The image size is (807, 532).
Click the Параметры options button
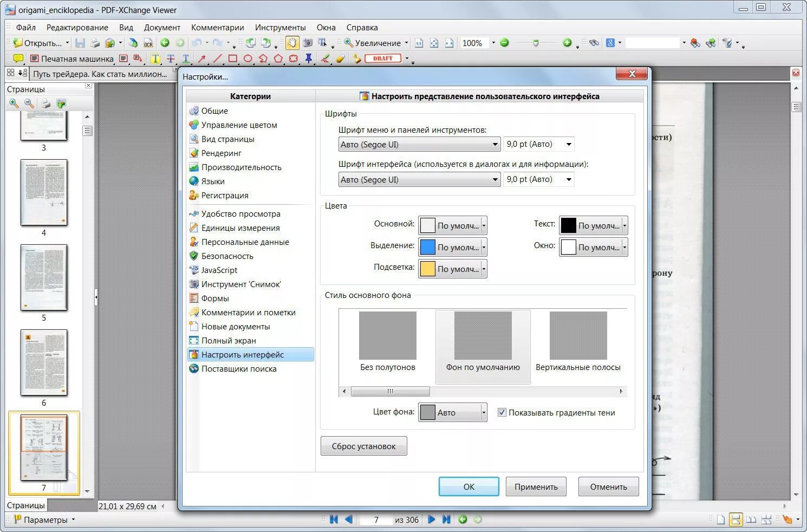44,520
